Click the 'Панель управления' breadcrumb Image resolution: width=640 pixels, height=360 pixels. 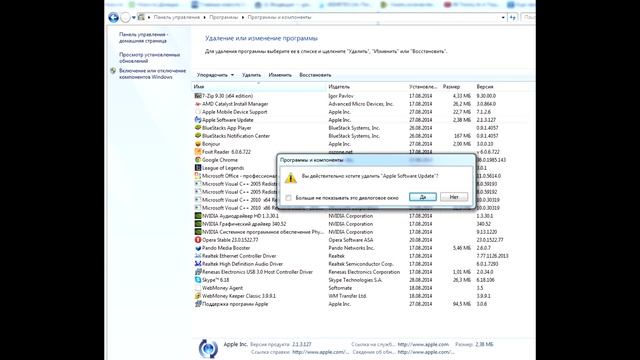pyautogui.click(x=177, y=18)
